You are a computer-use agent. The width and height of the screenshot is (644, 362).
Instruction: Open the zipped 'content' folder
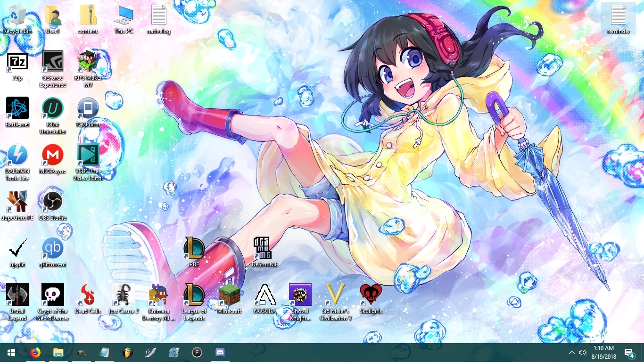pyautogui.click(x=88, y=19)
